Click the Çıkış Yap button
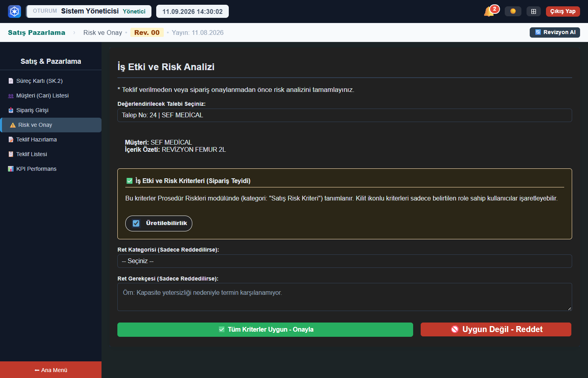The height and width of the screenshot is (378, 588). click(563, 11)
